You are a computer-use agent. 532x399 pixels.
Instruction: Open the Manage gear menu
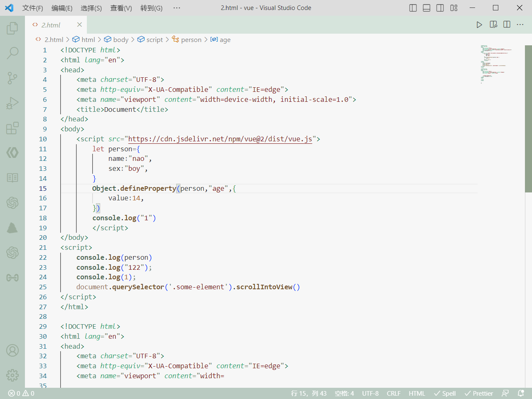[x=12, y=375]
